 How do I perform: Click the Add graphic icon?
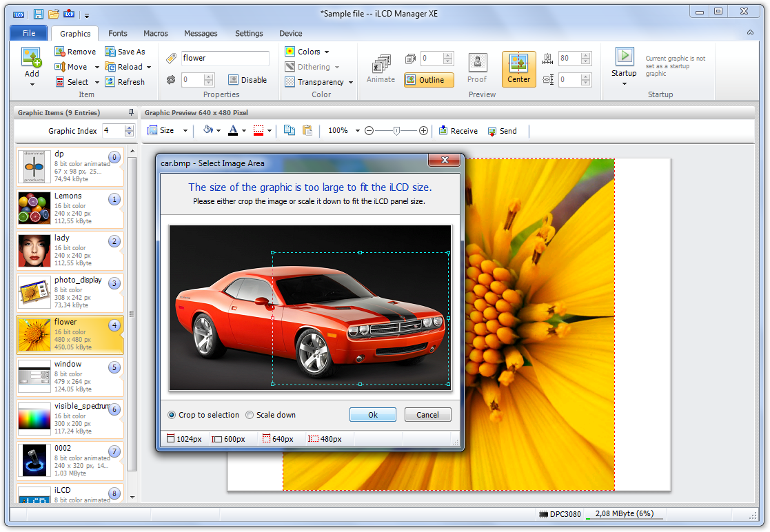[32, 58]
